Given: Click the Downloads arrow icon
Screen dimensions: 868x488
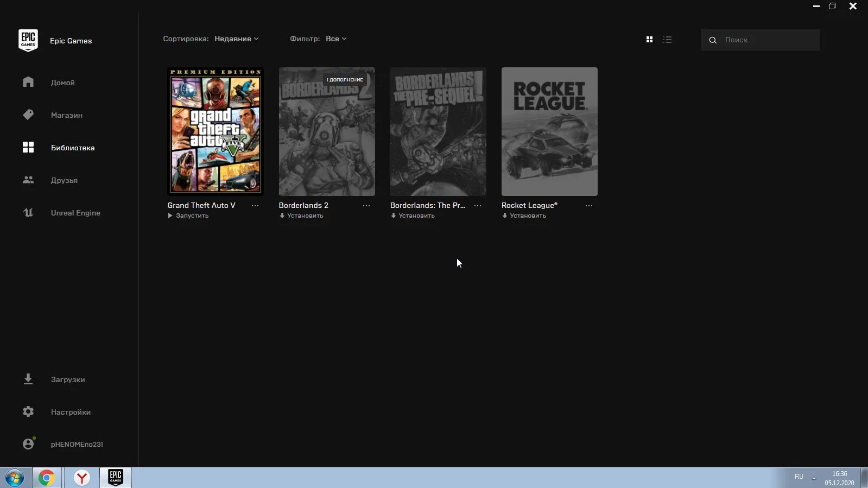Looking at the screenshot, I should click(28, 379).
